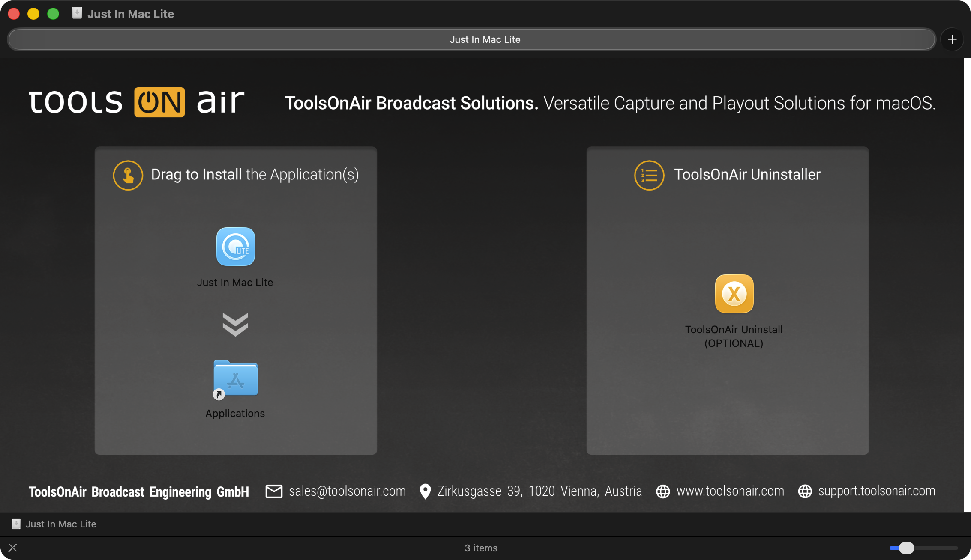This screenshot has width=971, height=560.
Task: Select the Just In Mac Lite app icon
Action: (x=236, y=247)
